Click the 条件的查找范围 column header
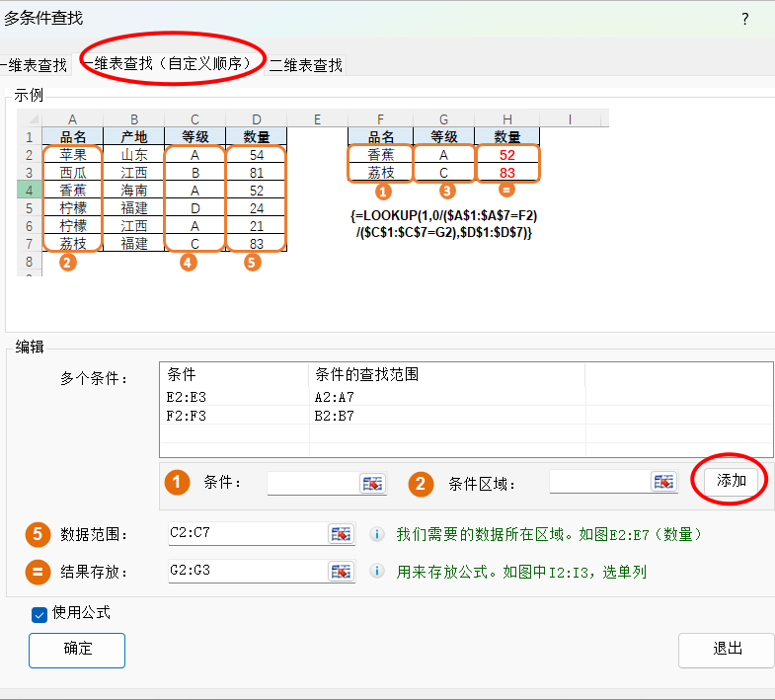 [447, 375]
